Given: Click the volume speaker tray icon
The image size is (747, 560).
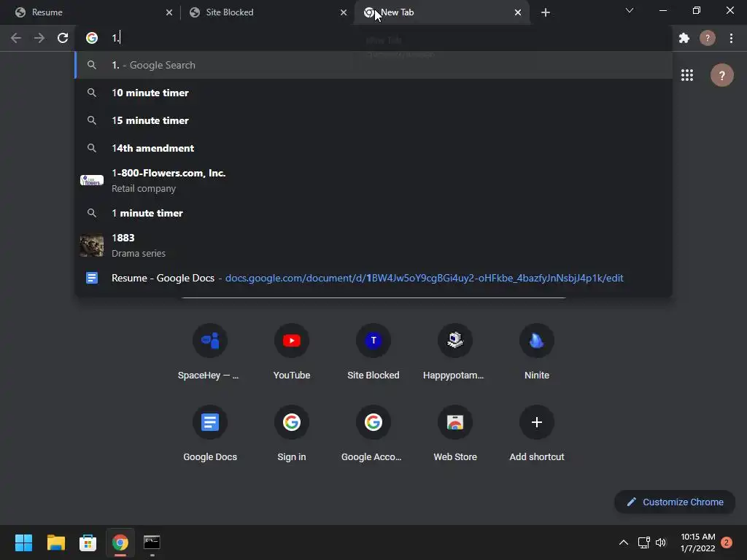Looking at the screenshot, I should coord(661,542).
